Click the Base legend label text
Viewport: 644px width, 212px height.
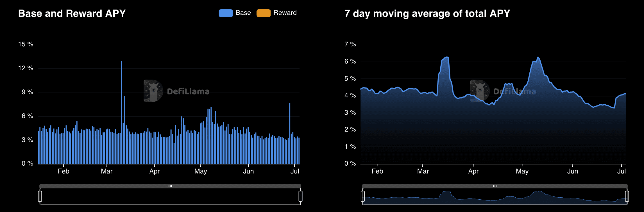(243, 13)
